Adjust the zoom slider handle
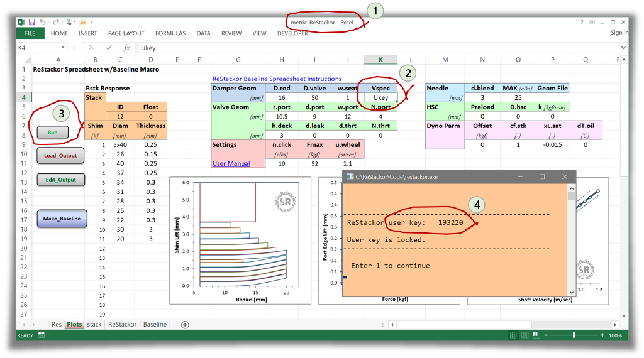 coord(574,335)
